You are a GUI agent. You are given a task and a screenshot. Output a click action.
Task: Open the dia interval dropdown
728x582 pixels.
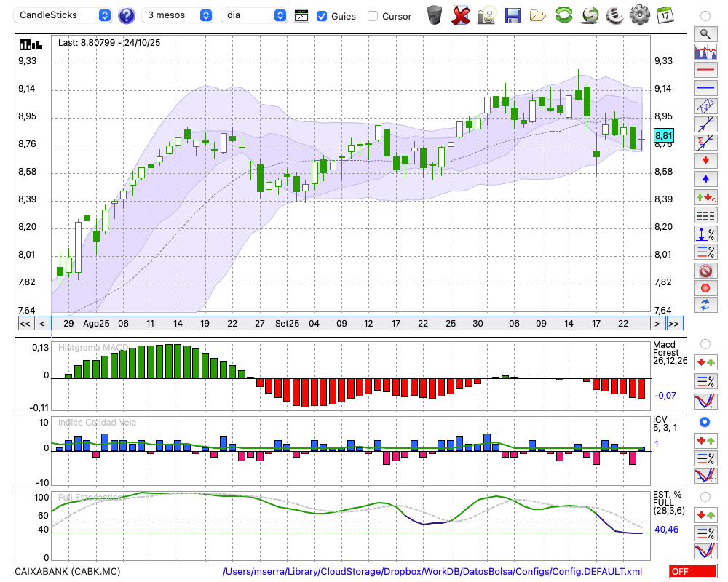(253, 15)
